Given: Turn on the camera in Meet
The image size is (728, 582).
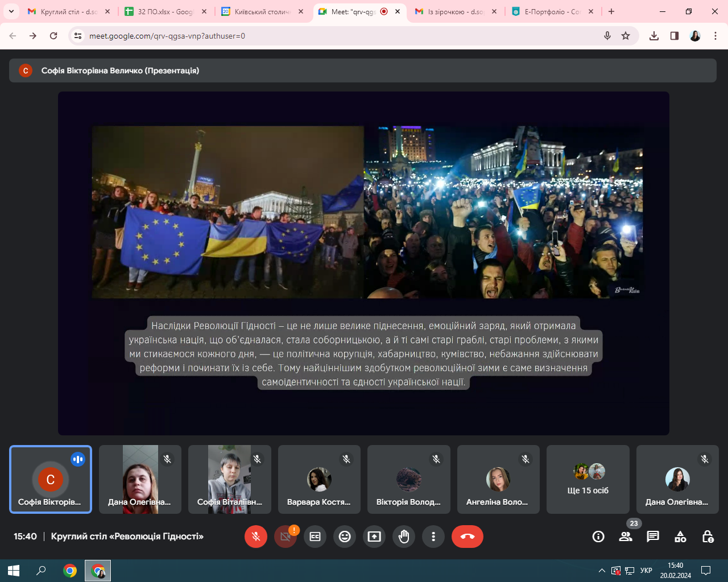Looking at the screenshot, I should pos(286,537).
